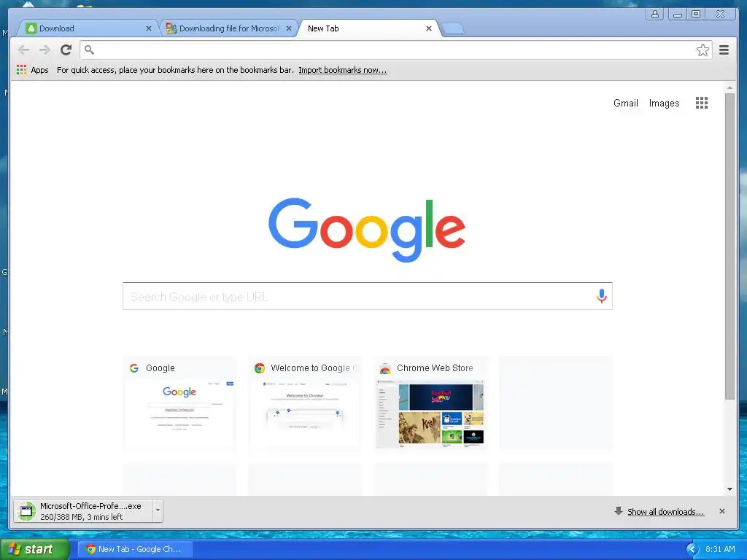Open the Chrome Web Store thumbnail
This screenshot has width=747, height=560.
point(430,403)
